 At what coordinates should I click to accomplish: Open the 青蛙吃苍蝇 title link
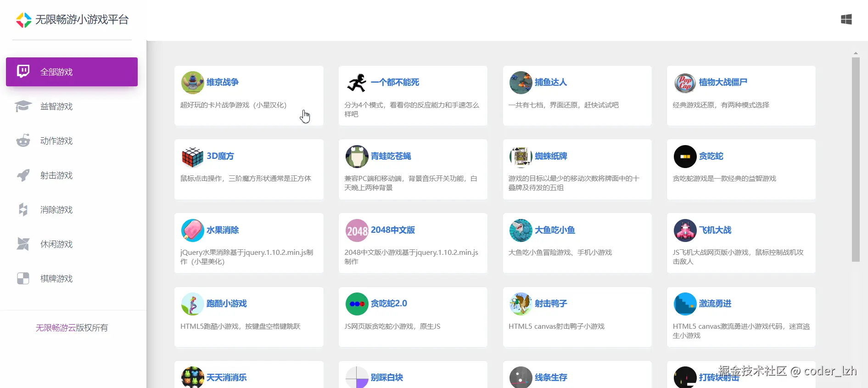(391, 156)
